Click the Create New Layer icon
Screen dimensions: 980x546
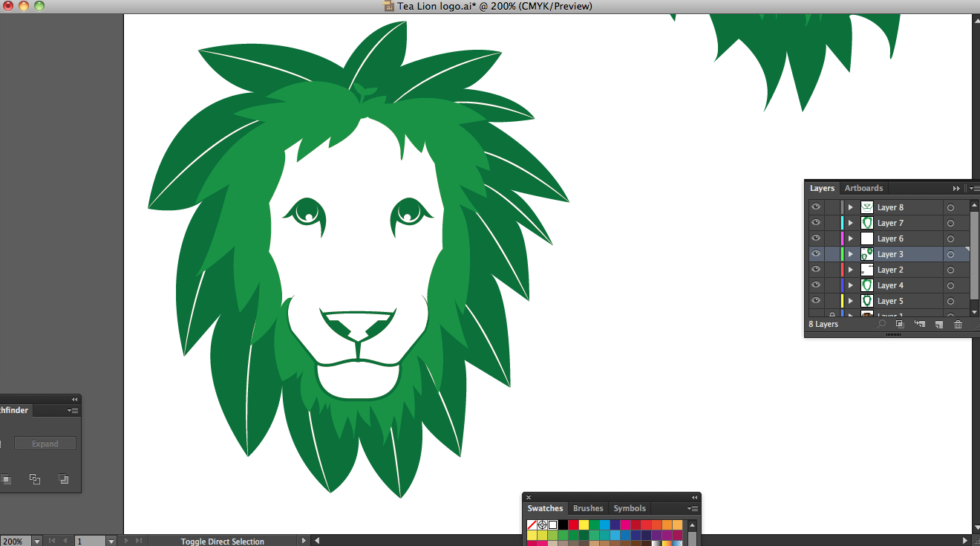coord(938,325)
